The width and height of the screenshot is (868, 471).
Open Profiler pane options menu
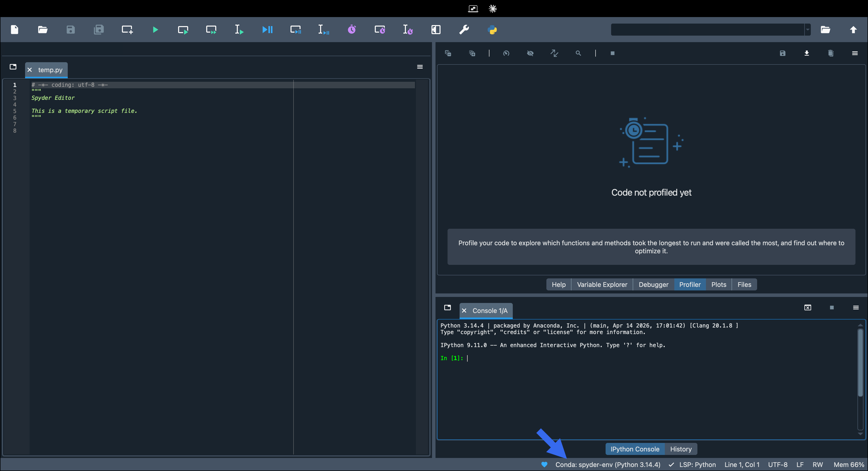(x=855, y=53)
